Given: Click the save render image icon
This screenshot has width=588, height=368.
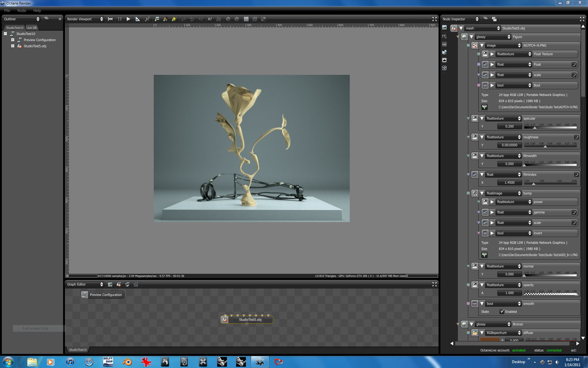Looking at the screenshot, I should (x=157, y=19).
